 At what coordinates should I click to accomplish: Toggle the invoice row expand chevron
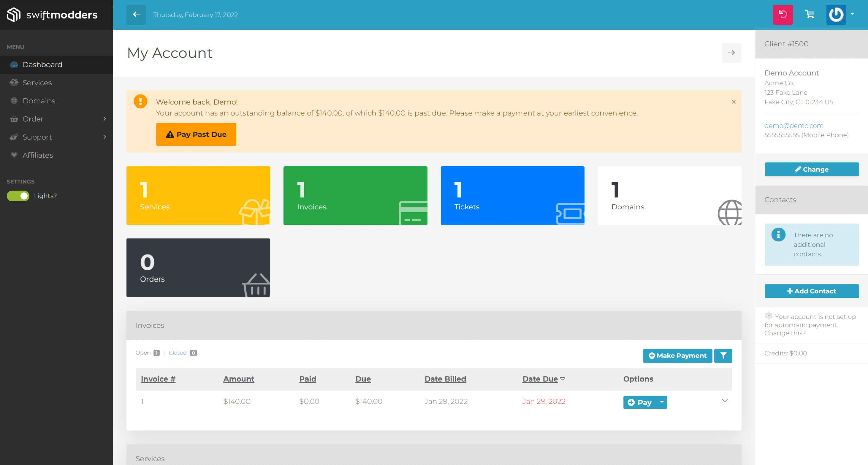(x=725, y=400)
